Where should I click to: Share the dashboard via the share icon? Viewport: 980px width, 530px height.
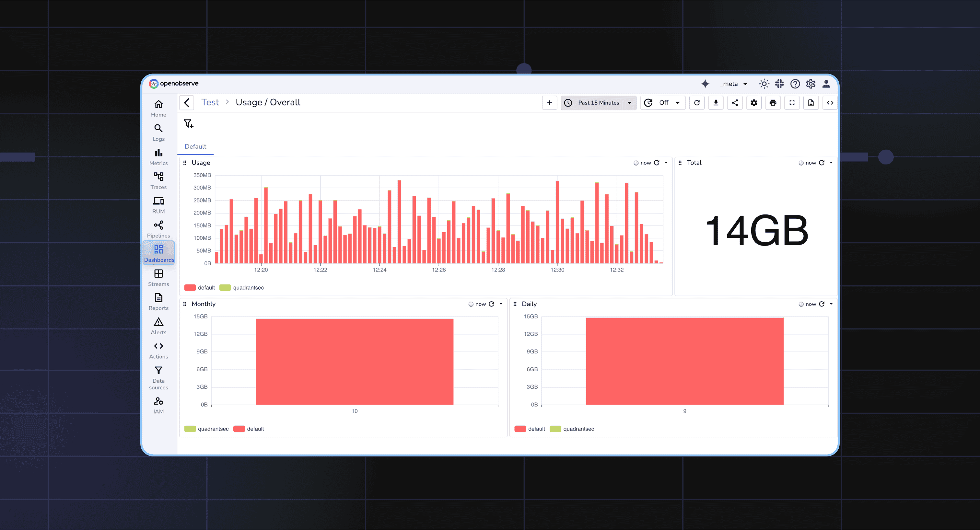click(735, 103)
